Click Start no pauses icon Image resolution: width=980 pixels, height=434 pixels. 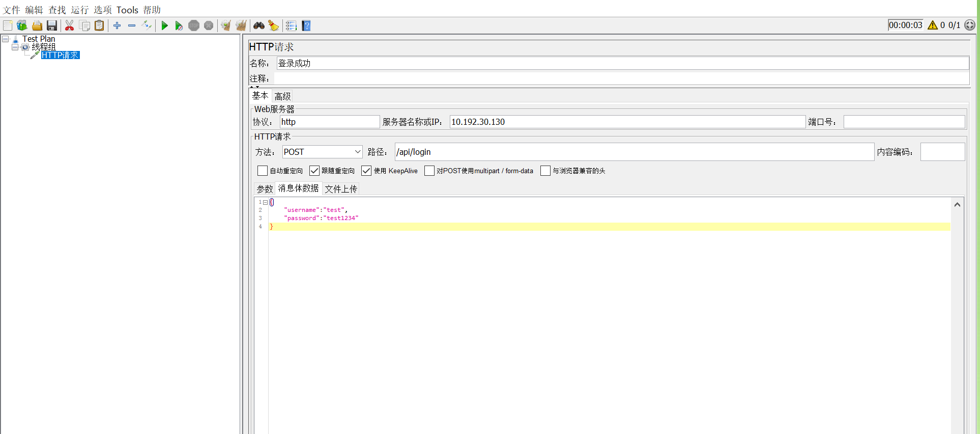[x=179, y=25]
